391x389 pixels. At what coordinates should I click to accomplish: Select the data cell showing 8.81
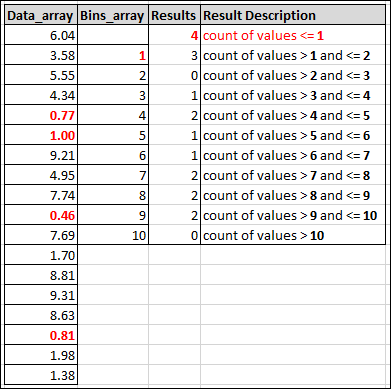click(41, 275)
